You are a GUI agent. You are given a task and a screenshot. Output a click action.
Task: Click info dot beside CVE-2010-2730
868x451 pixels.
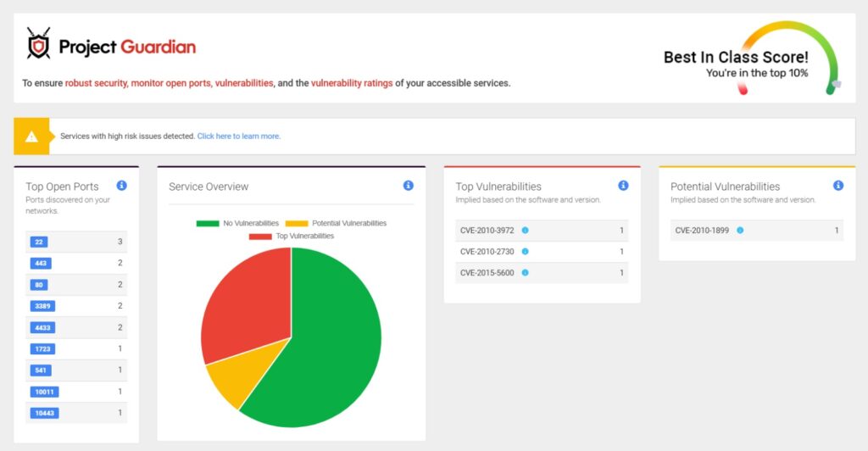(525, 252)
